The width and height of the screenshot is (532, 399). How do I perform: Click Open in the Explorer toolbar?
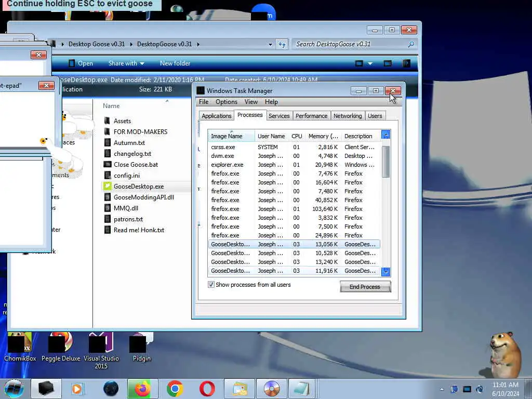(x=81, y=63)
